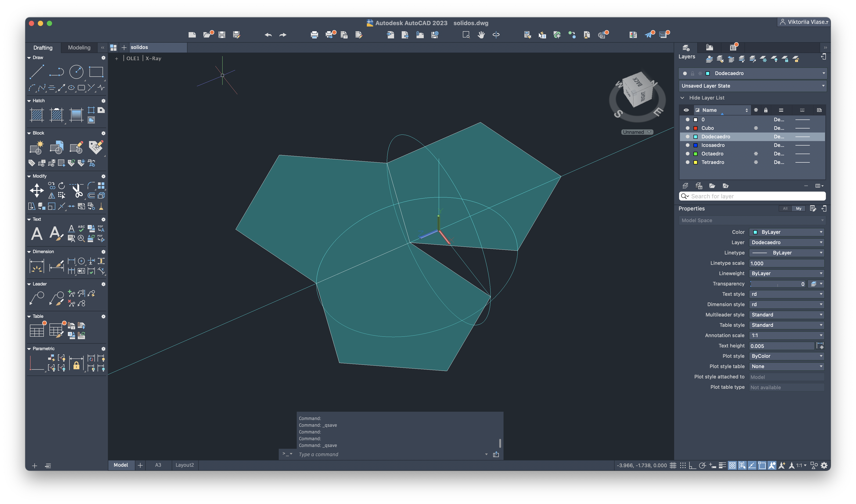Click the Move tool in Modify panel

pyautogui.click(x=37, y=190)
